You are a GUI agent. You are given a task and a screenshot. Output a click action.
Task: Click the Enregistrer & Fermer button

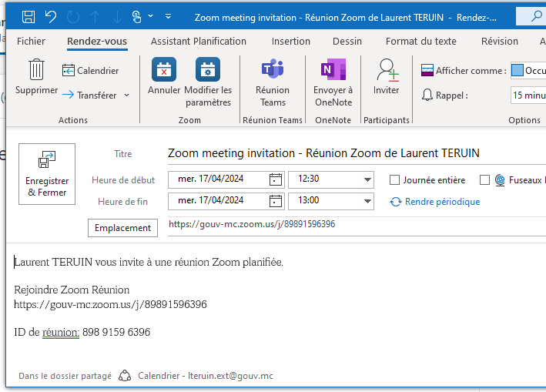tap(47, 173)
